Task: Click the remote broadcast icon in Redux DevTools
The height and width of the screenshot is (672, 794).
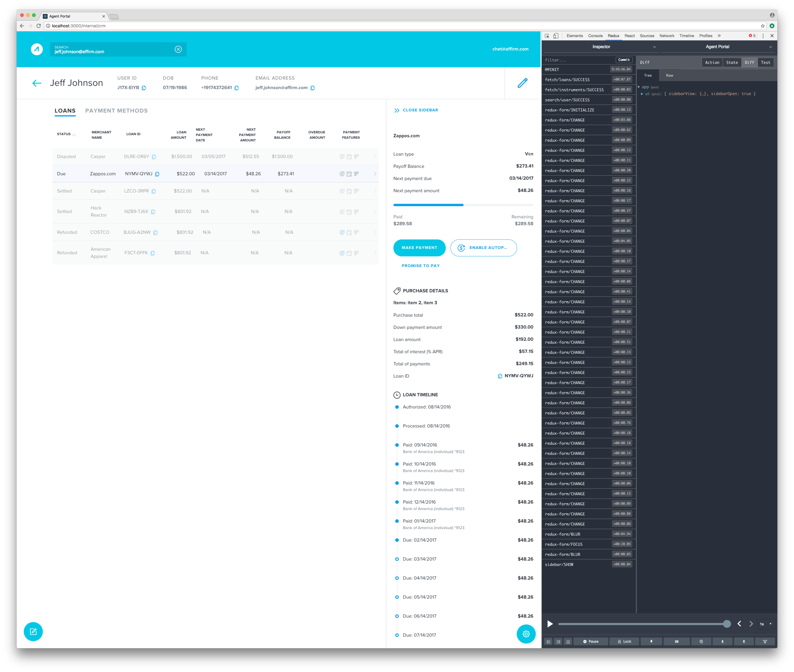Action: coord(765,642)
